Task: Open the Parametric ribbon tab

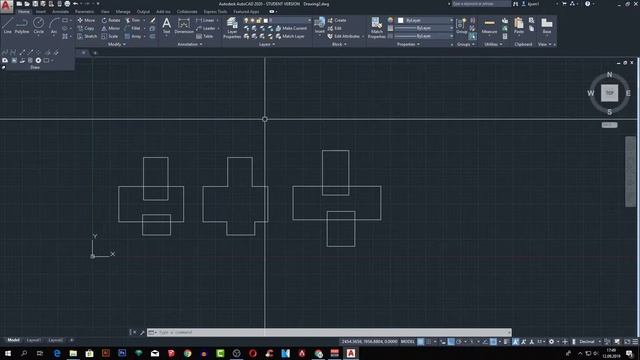Action: pyautogui.click(x=84, y=11)
